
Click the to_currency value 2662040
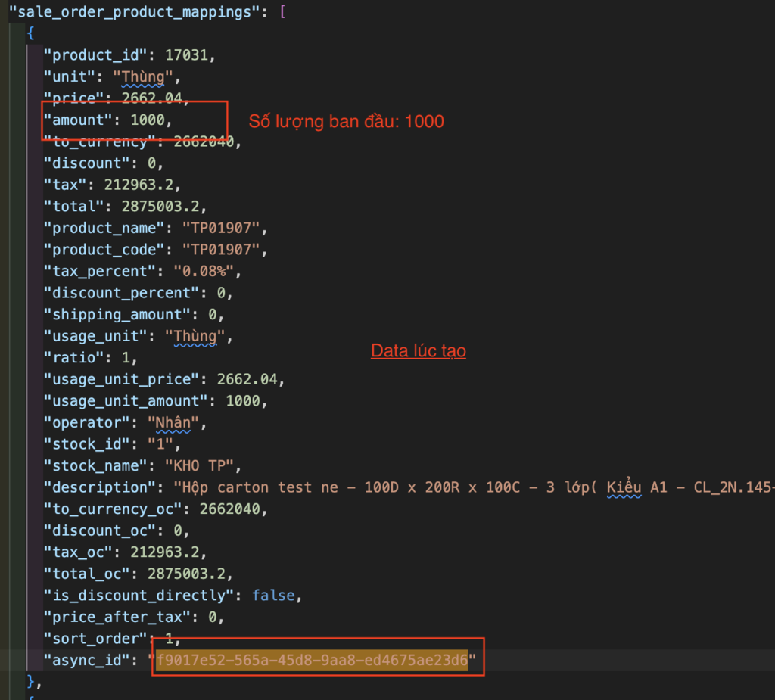(204, 142)
